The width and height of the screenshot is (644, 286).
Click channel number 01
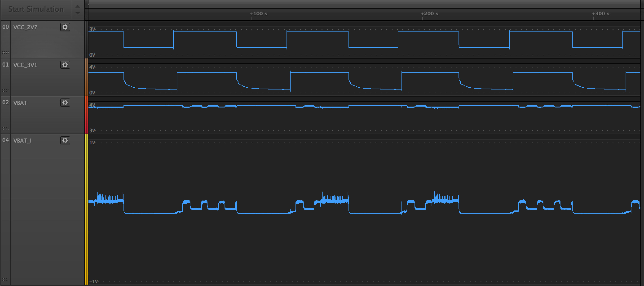coord(5,65)
